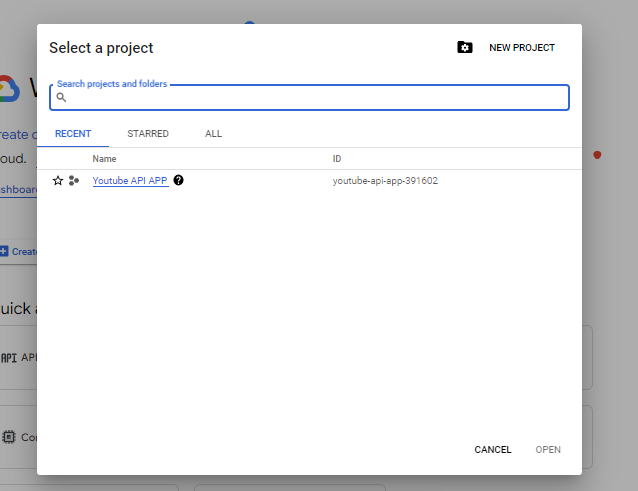Switch to the RECENT tab

[x=73, y=134]
